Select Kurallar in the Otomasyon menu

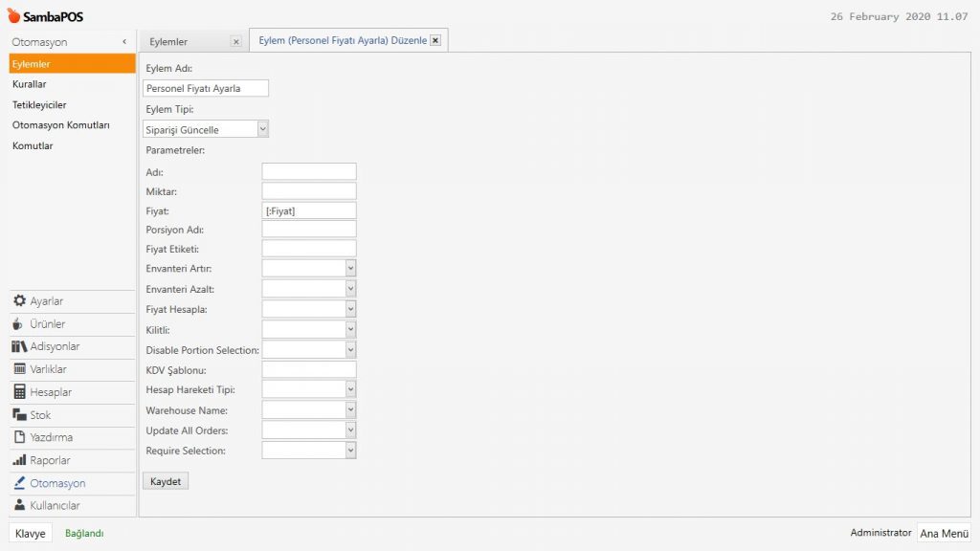click(30, 84)
